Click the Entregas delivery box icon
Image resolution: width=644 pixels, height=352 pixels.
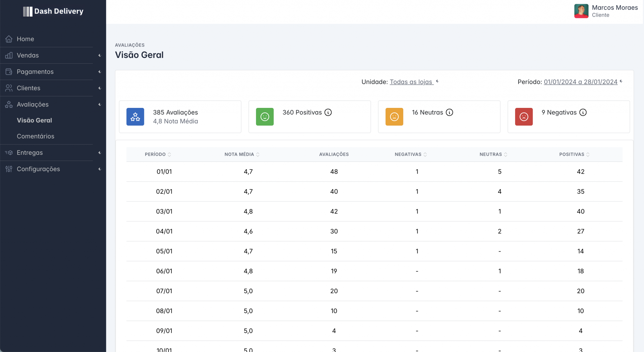9,153
